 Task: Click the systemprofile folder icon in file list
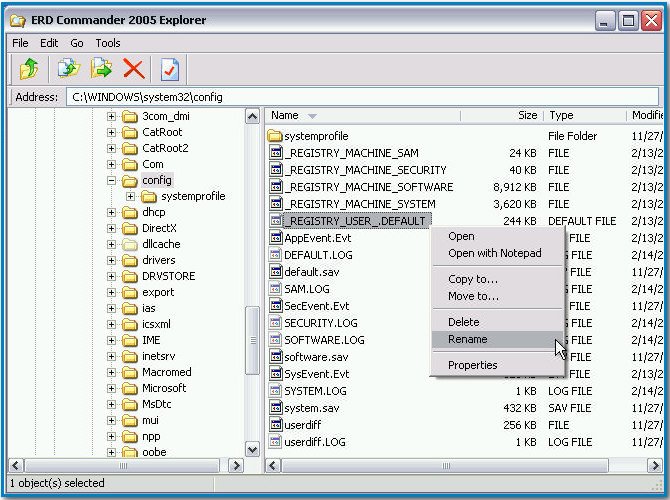276,136
